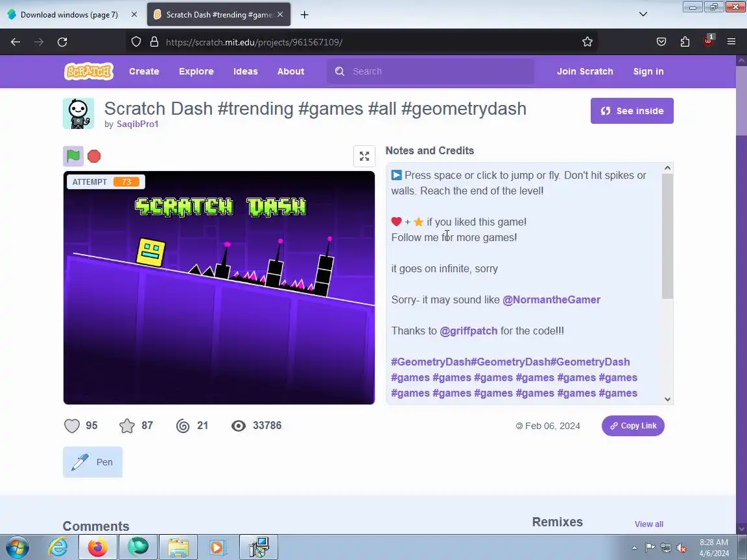Image resolution: width=747 pixels, height=560 pixels.
Task: Click the Copy Link button
Action: [x=633, y=426]
